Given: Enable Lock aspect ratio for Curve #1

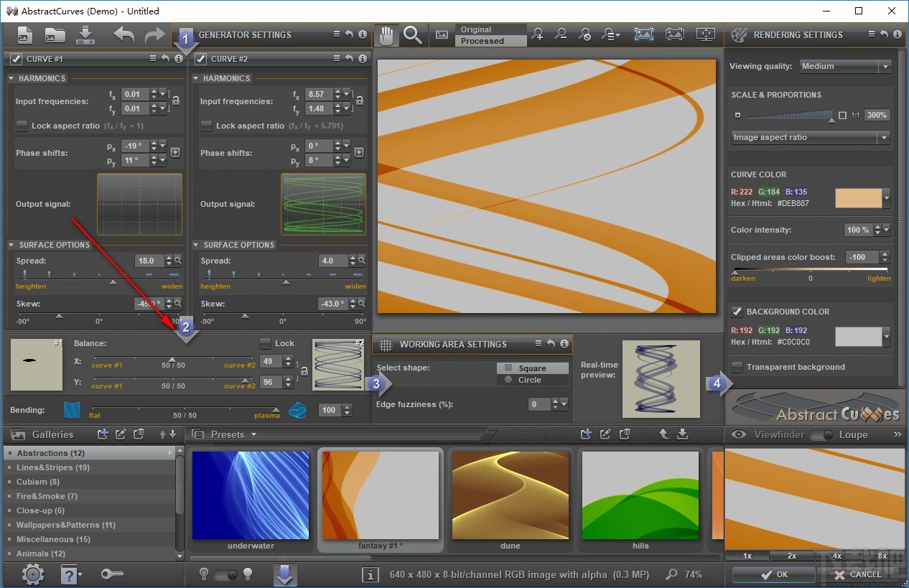Looking at the screenshot, I should [24, 126].
